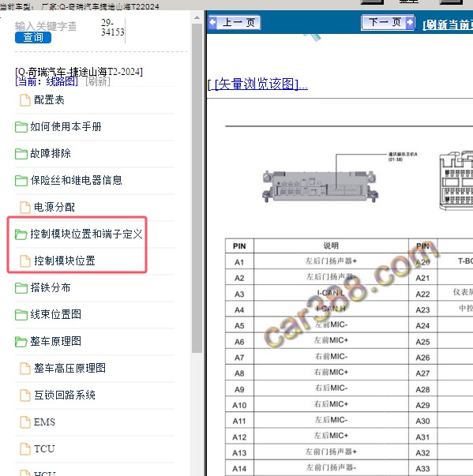This screenshot has height=476, width=473.
Task: Click the 保险丝和继电器信息 folder icon
Action: [21, 180]
